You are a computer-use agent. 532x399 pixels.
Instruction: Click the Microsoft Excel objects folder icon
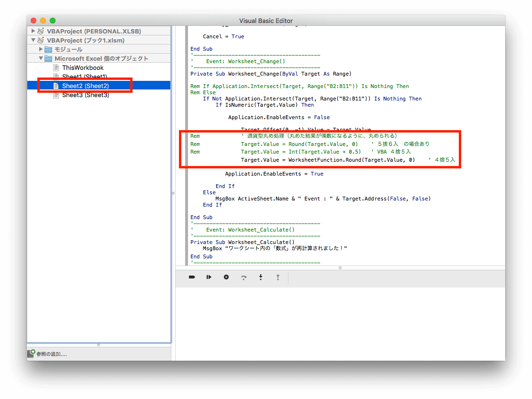(x=48, y=58)
